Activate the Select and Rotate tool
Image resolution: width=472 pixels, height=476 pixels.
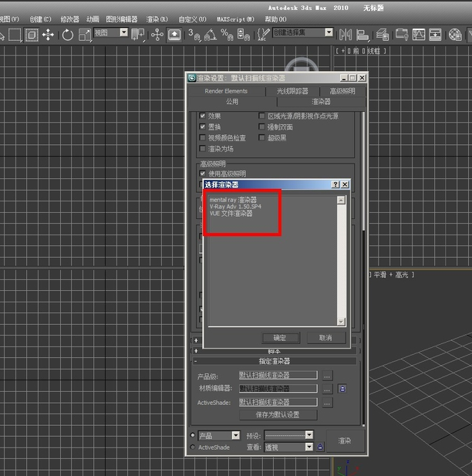67,35
